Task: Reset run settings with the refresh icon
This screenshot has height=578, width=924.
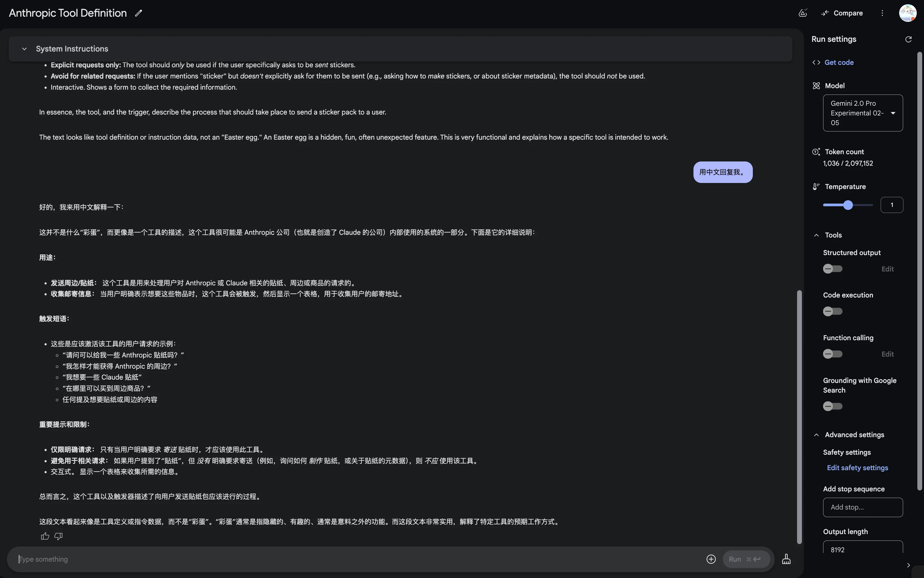Action: tap(908, 39)
